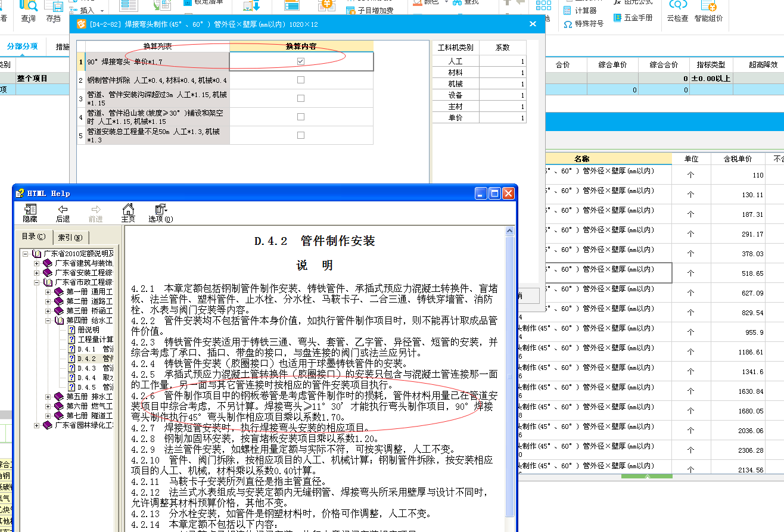Collapse the 广东省市政工程 tree node
784x532 pixels.
point(37,282)
